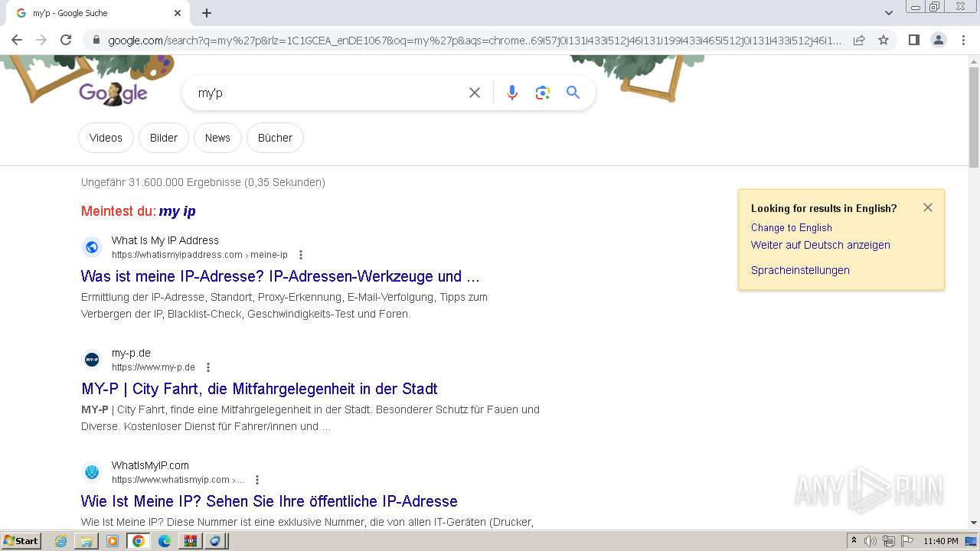
Task: Filter results by News
Action: (x=217, y=138)
